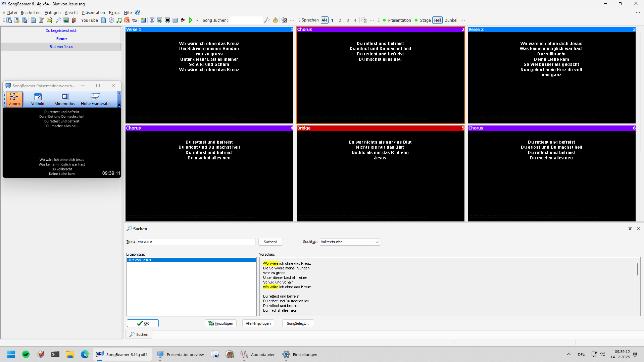The height and width of the screenshot is (362, 644).
Task: Toggle the Alle languages button
Action: (325, 20)
